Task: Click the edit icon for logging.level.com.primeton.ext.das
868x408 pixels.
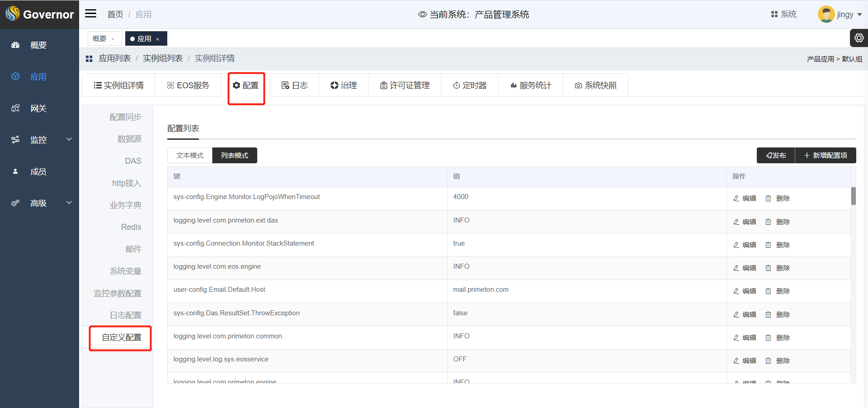Action: 736,222
